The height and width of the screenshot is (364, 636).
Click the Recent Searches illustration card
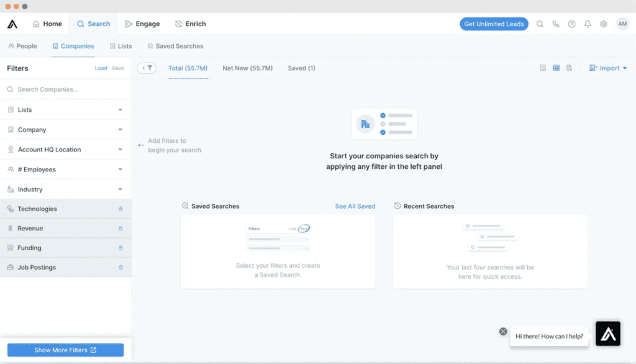click(x=490, y=252)
